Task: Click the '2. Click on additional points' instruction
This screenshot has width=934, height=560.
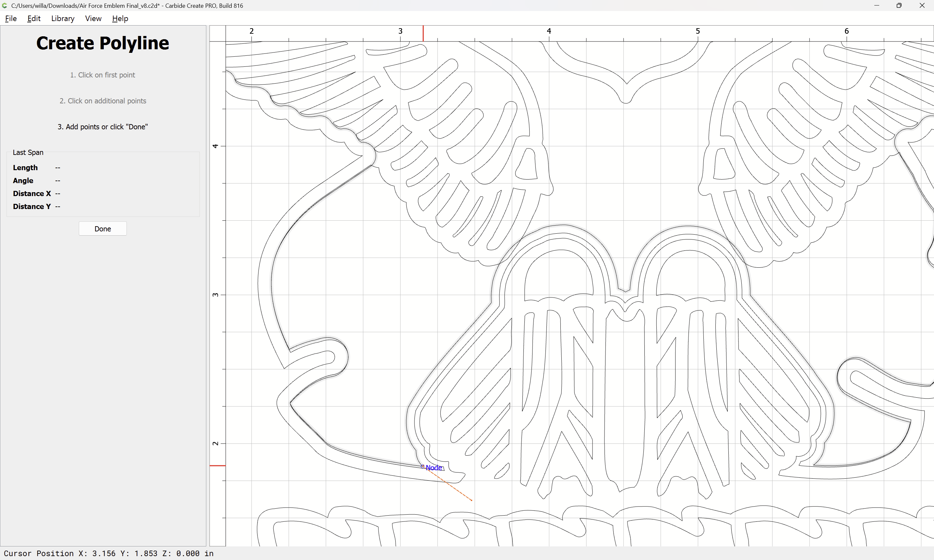Action: (x=103, y=101)
